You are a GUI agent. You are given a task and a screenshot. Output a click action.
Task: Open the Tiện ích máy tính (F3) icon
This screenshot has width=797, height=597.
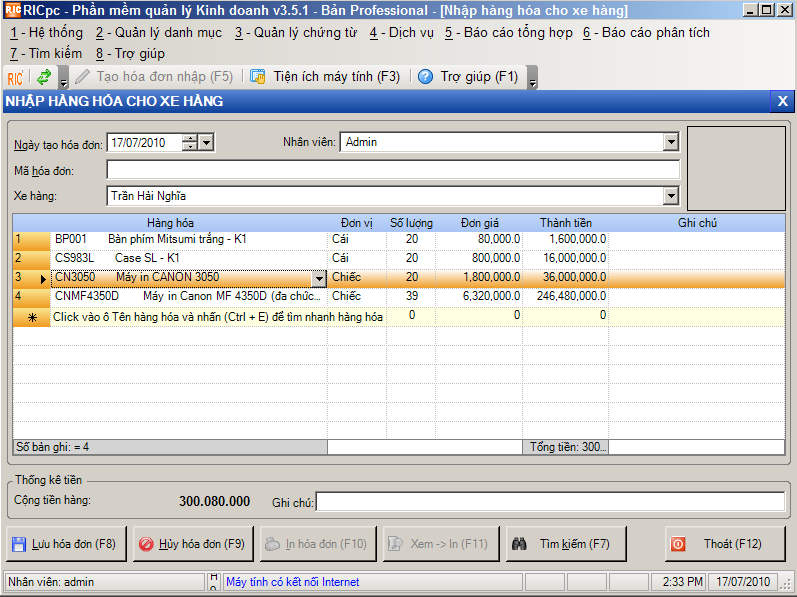click(258, 77)
